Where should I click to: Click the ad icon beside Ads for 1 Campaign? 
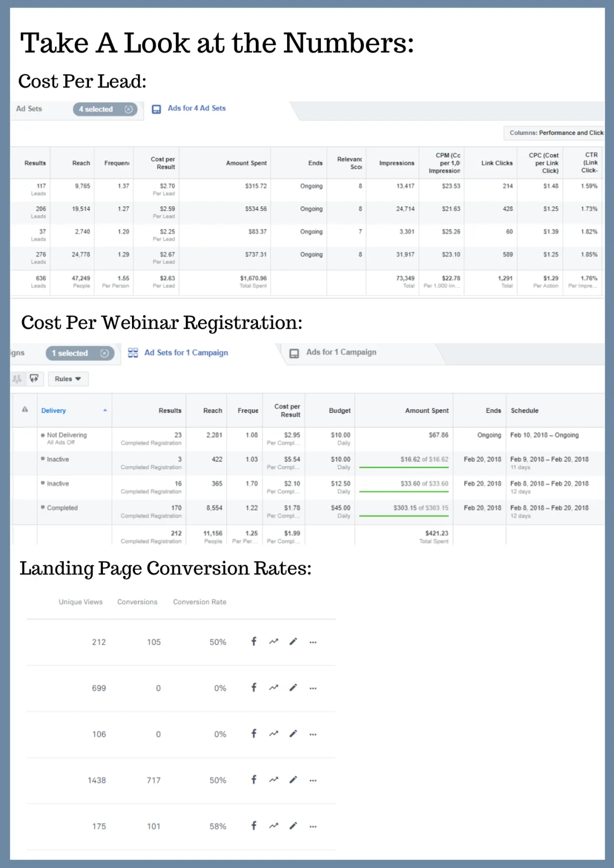(x=294, y=353)
